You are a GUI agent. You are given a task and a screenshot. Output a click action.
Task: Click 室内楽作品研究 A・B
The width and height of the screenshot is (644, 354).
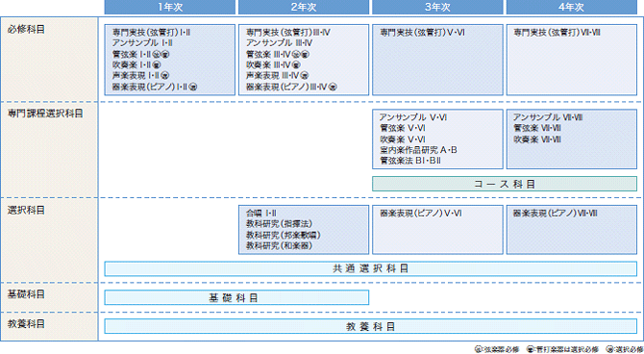(x=418, y=150)
